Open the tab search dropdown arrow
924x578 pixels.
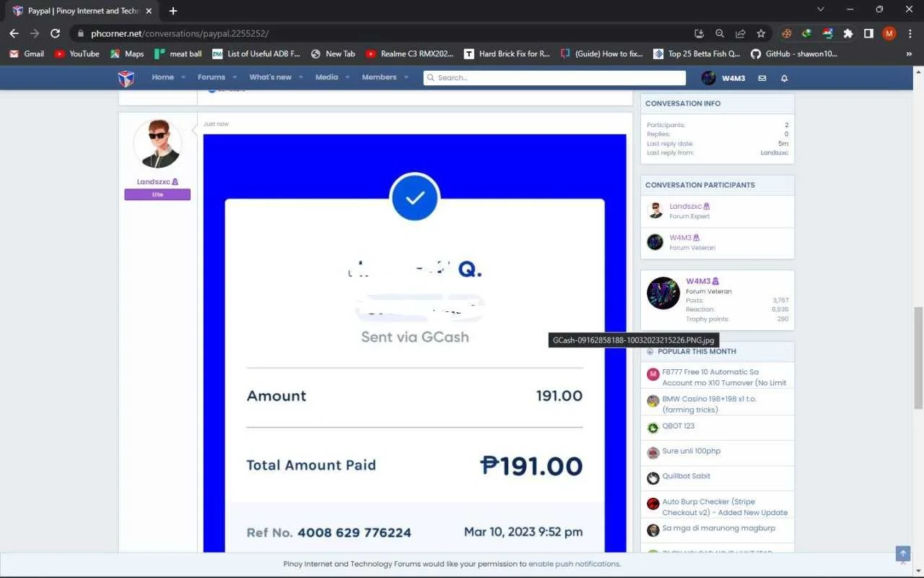[x=821, y=9]
